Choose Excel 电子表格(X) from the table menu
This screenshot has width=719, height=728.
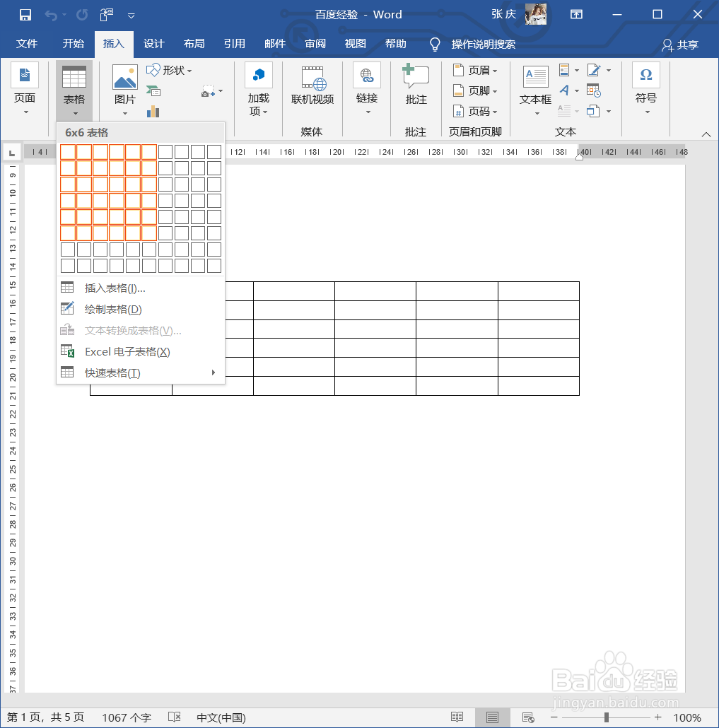141,351
